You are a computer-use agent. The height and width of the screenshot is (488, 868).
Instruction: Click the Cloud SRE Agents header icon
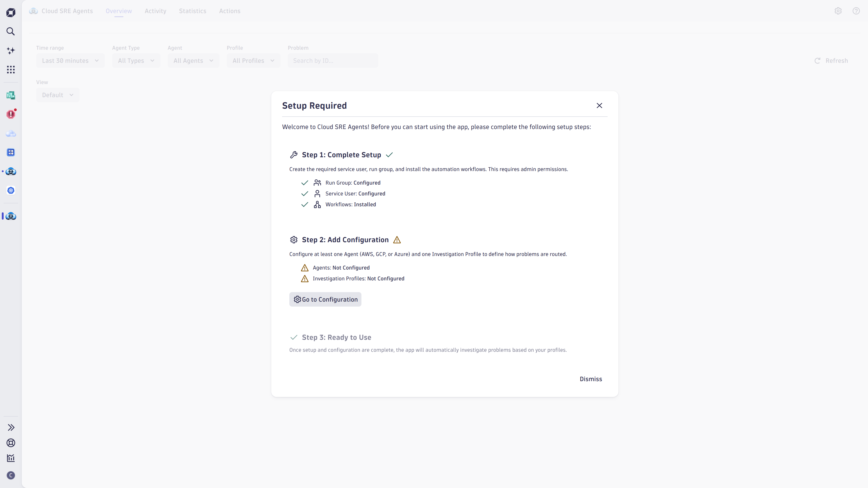pos(33,11)
